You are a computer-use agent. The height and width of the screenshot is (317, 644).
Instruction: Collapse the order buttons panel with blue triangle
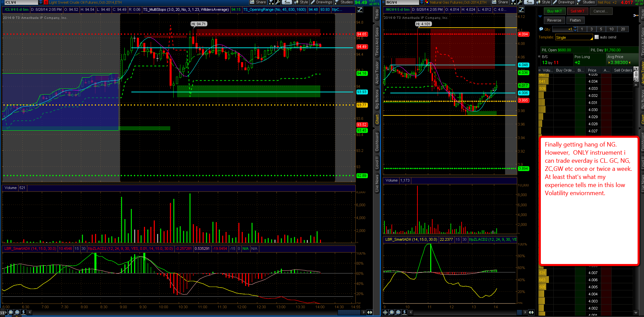[540, 16]
